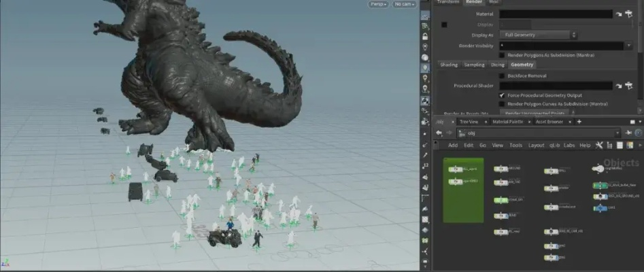Switch to the Material Palette tab

(x=507, y=121)
